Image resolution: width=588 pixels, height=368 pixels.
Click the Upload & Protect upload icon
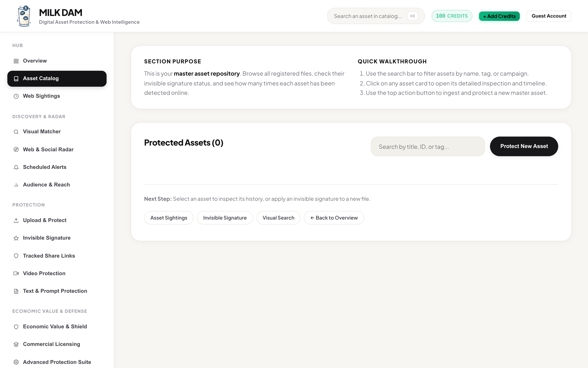coord(16,220)
